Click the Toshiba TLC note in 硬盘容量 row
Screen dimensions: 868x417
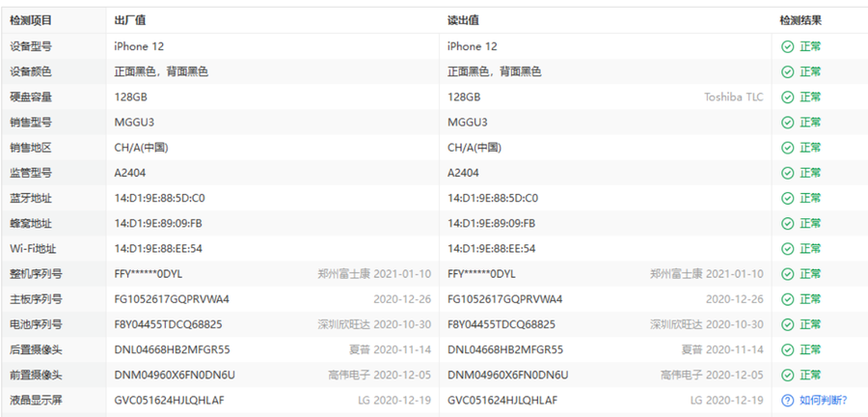coord(734,97)
